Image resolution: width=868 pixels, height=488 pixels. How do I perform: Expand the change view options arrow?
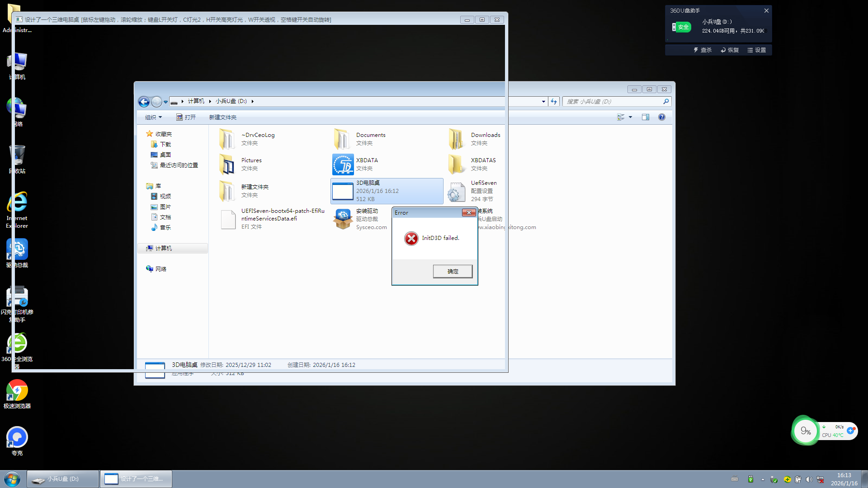[630, 117]
